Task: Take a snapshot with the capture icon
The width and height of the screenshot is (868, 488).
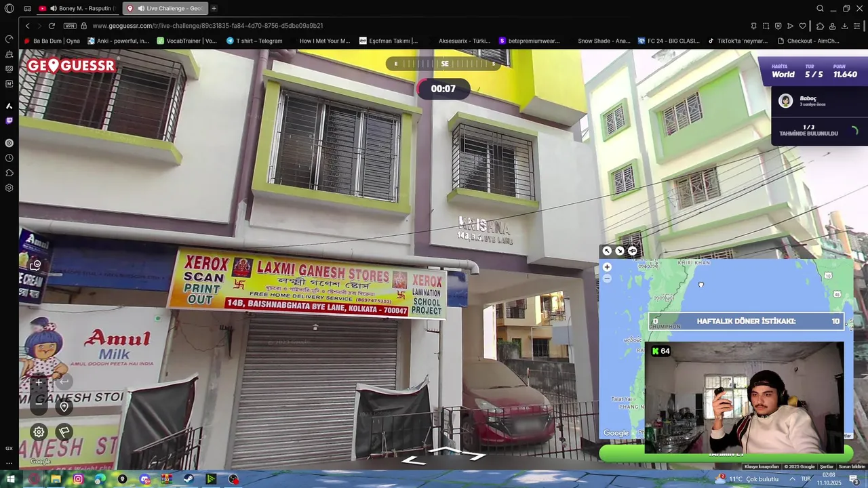Action: click(766, 26)
